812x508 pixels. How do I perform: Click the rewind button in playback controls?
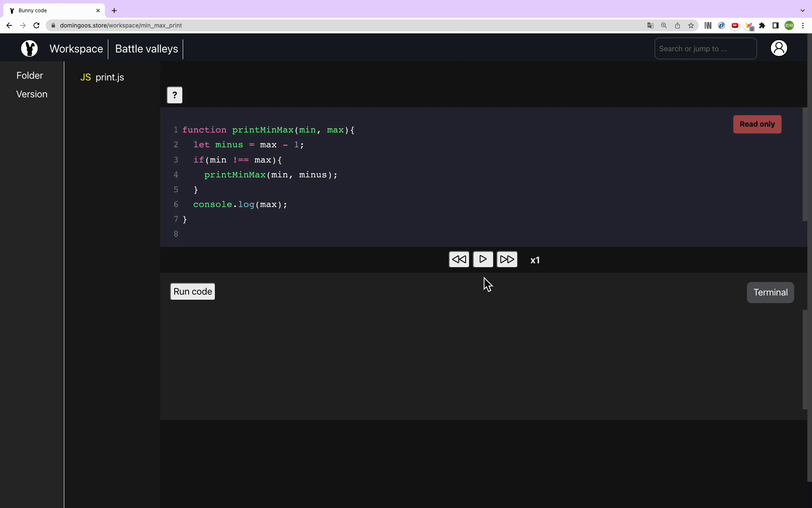458,260
